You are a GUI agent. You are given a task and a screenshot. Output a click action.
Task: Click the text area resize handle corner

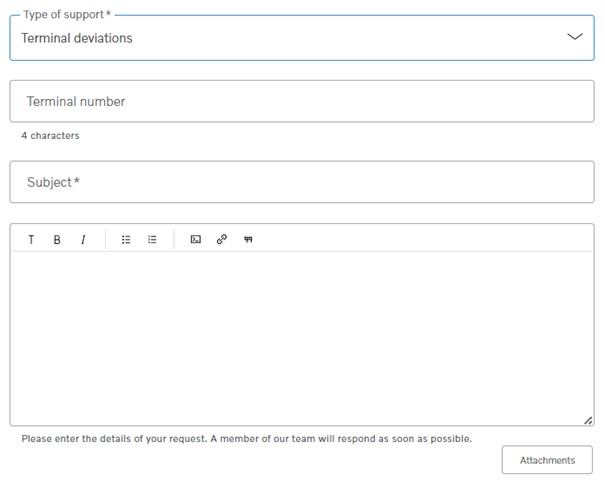click(x=588, y=420)
